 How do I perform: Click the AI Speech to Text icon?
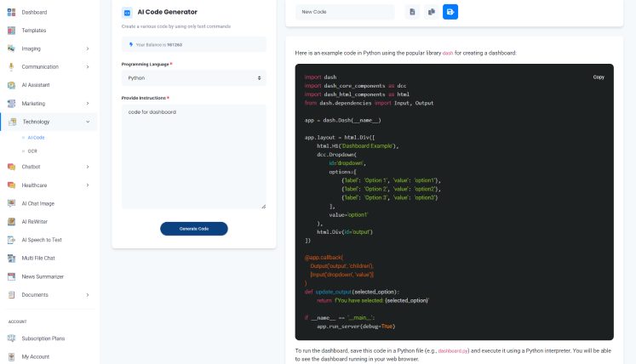pyautogui.click(x=11, y=240)
